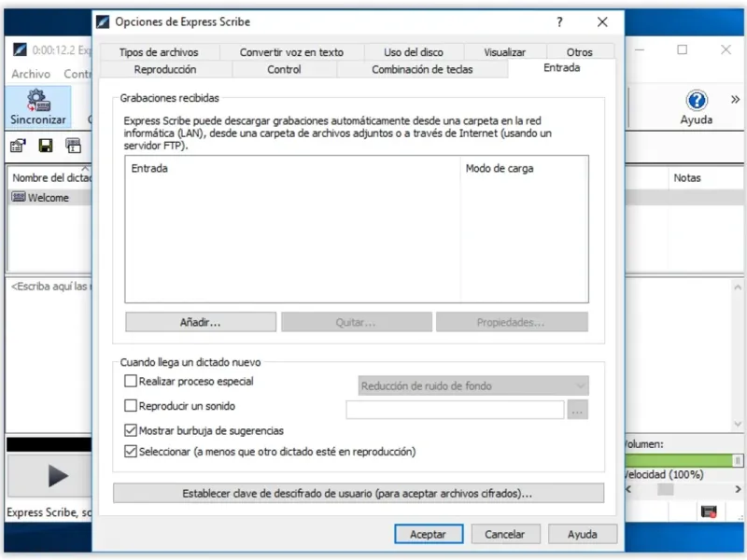The height and width of the screenshot is (560, 747).
Task: Open Combinación de teclas tab
Action: 422,69
